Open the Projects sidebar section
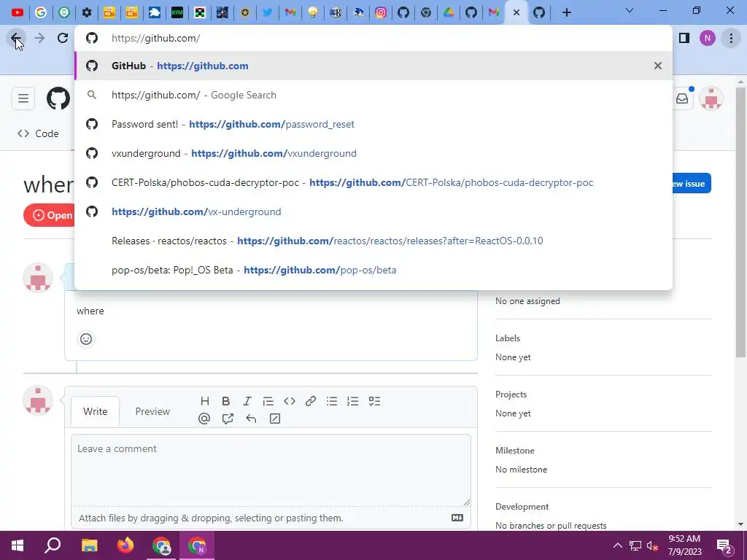Screen dimensions: 747x560 511,394
